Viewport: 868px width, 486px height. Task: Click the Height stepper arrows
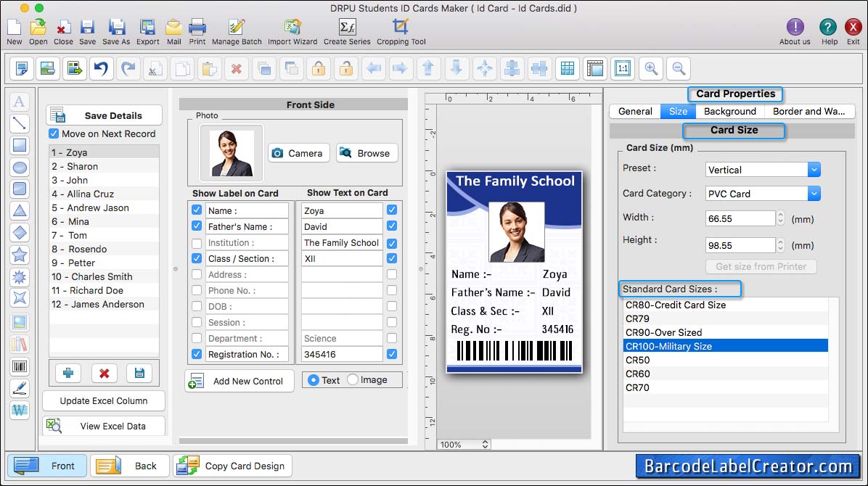(780, 245)
